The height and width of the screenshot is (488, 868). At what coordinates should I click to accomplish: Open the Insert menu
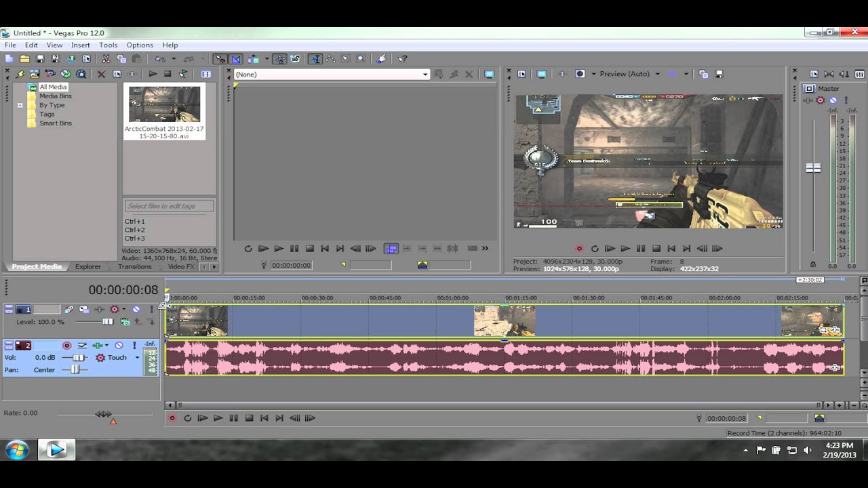[x=81, y=45]
